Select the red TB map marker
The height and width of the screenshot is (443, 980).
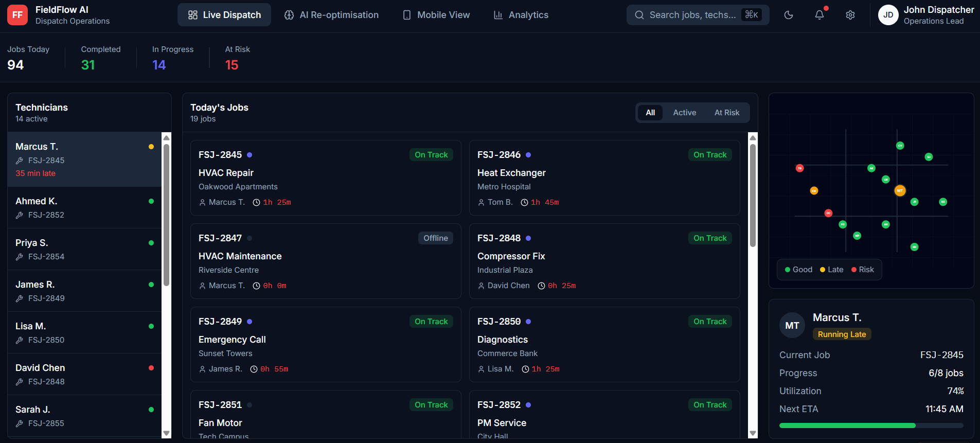pos(799,168)
